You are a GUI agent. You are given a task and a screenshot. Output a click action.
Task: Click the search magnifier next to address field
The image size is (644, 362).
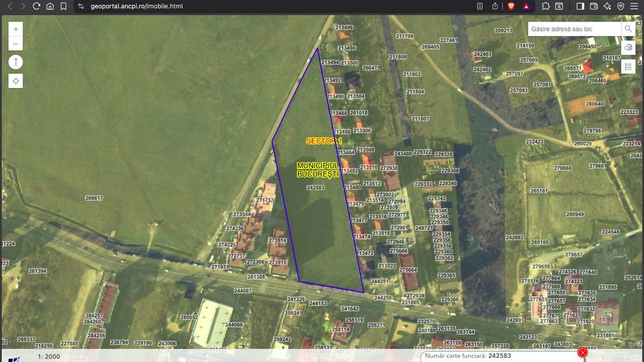(628, 29)
